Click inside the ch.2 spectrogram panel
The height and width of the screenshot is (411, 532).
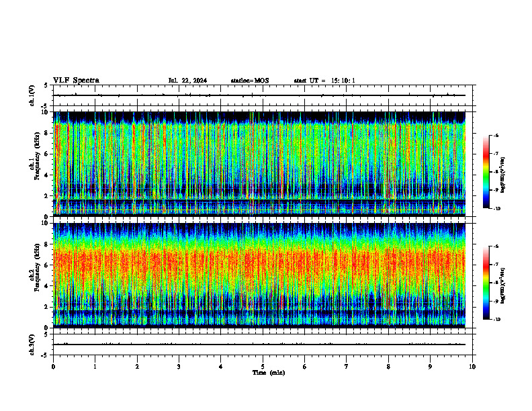(259, 275)
